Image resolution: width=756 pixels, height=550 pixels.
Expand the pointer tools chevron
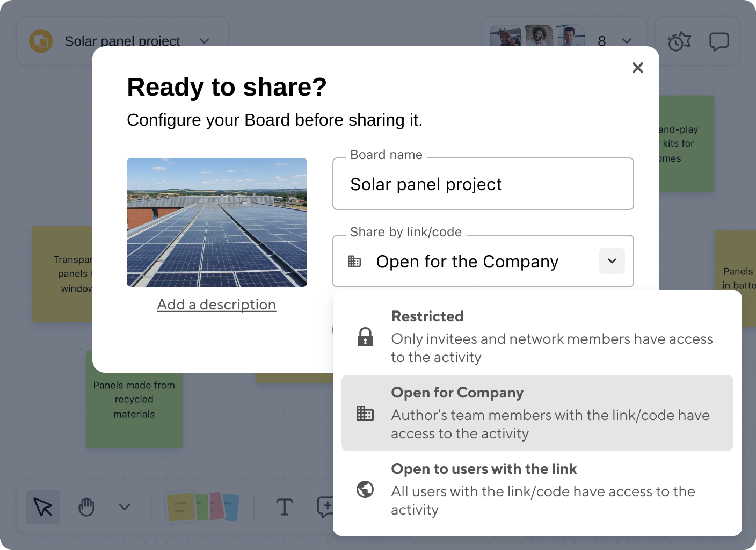[125, 506]
